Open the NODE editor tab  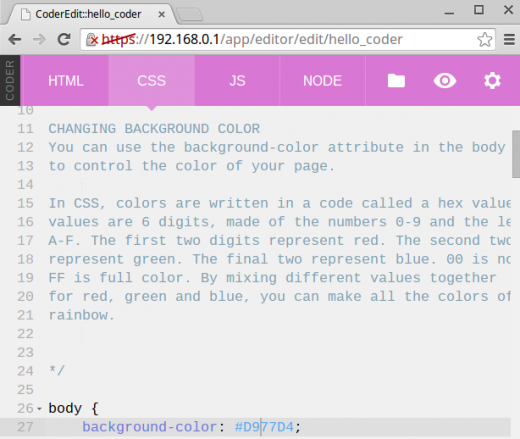322,81
